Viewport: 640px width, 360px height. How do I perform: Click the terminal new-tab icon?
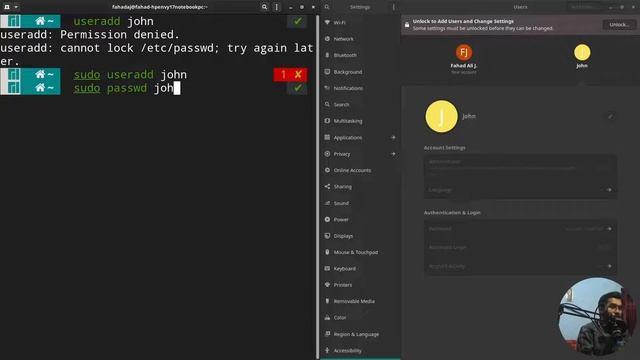pos(7,7)
